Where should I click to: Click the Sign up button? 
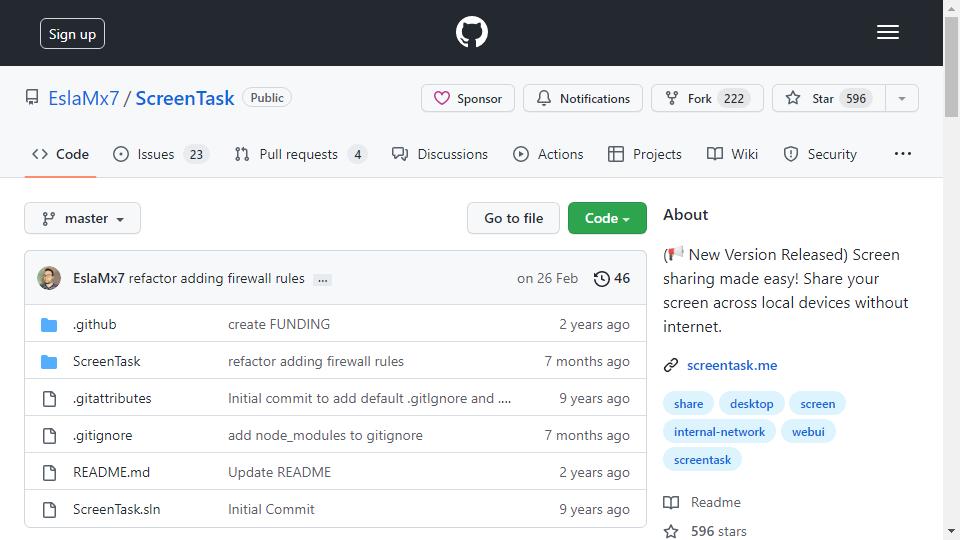click(72, 34)
